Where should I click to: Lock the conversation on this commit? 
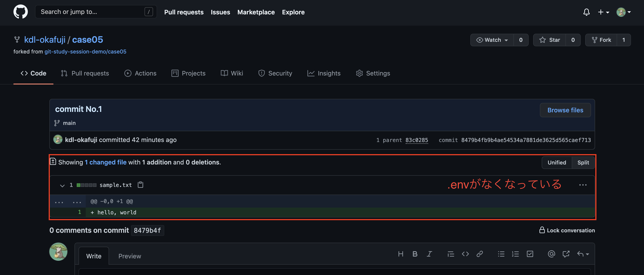567,230
